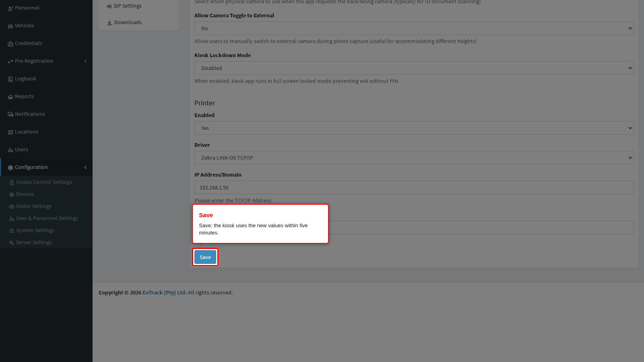Click the Personnel sidebar icon
Viewport: 644px width, 362px height.
click(10, 8)
